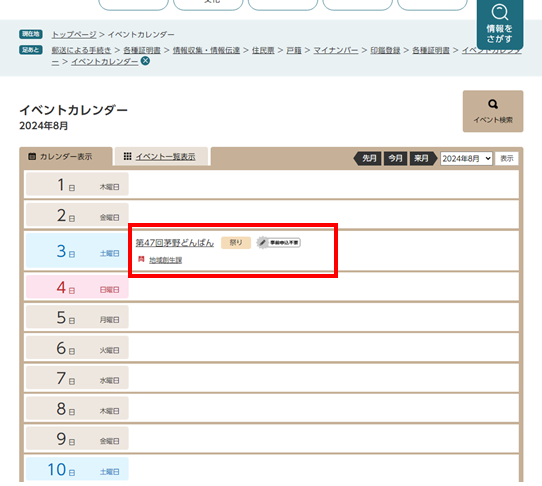Select the 祭り category tag
The height and width of the screenshot is (486, 542).
[x=236, y=243]
